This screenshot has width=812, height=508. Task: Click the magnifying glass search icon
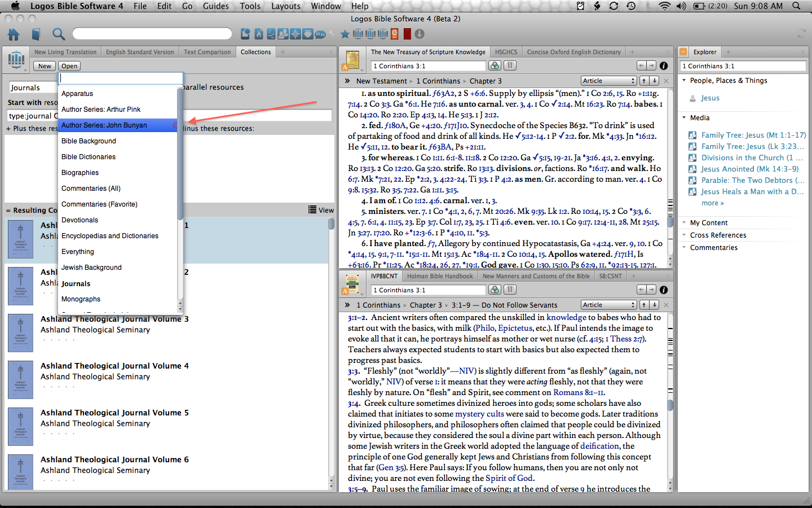coord(58,34)
